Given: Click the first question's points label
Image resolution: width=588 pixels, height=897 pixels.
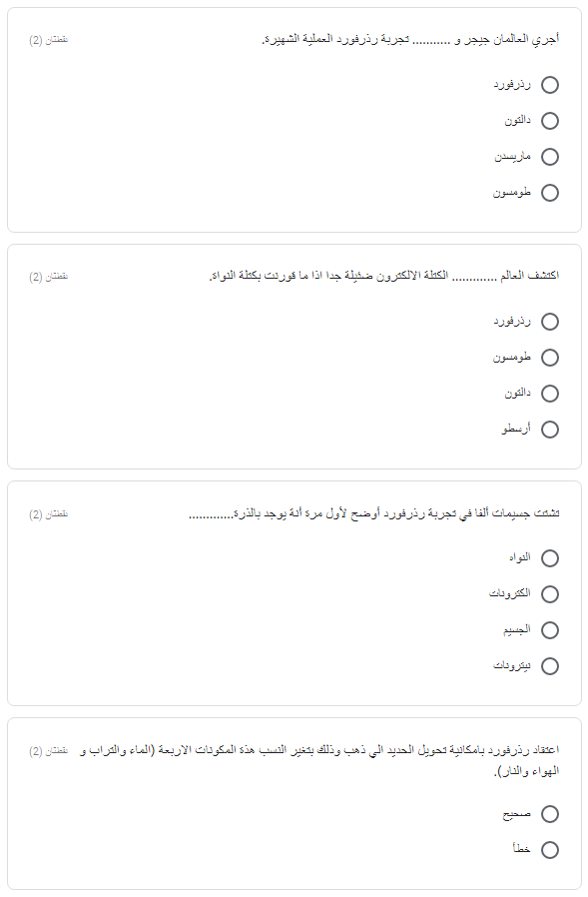Looking at the screenshot, I should point(49,40).
